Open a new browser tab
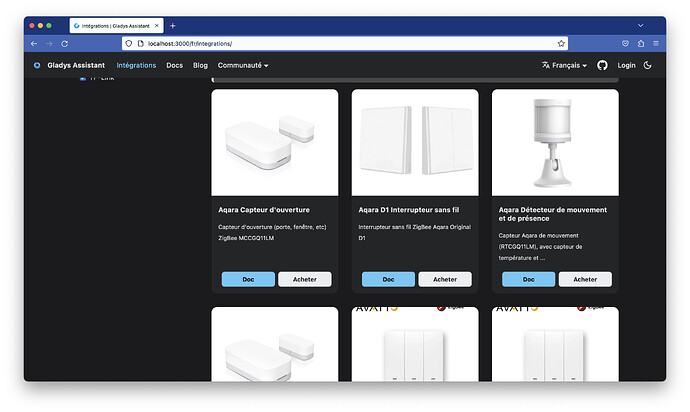690x412 pixels. point(173,25)
